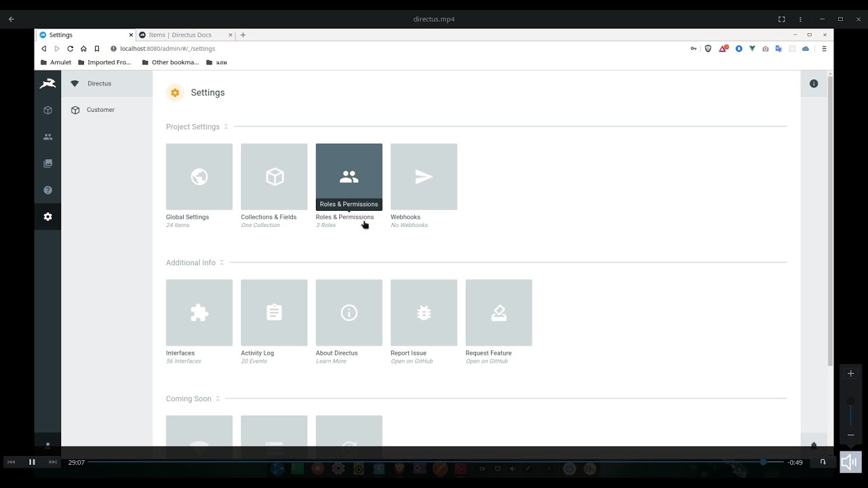Open a new browser tab

click(243, 35)
